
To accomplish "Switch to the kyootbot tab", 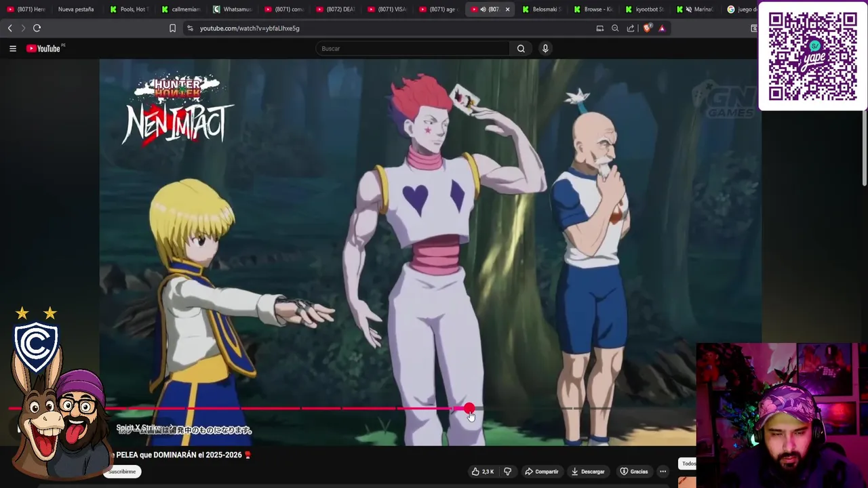I will pyautogui.click(x=644, y=9).
